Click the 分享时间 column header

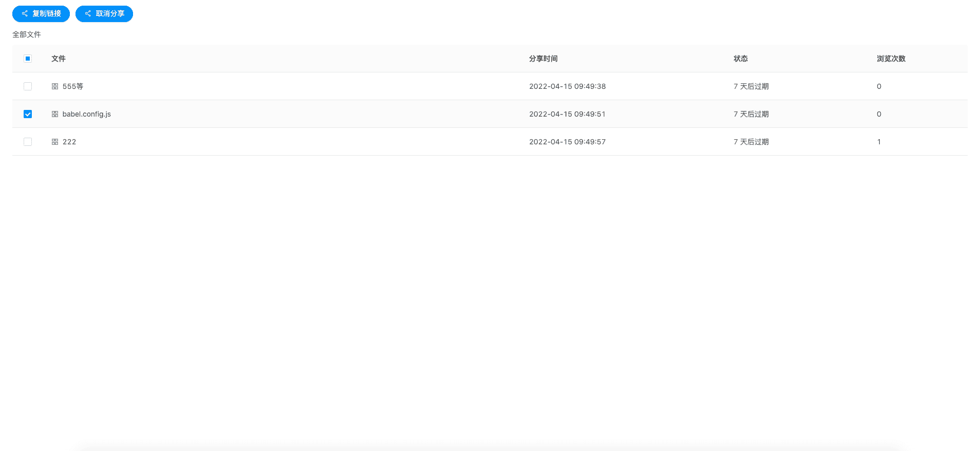pos(543,59)
